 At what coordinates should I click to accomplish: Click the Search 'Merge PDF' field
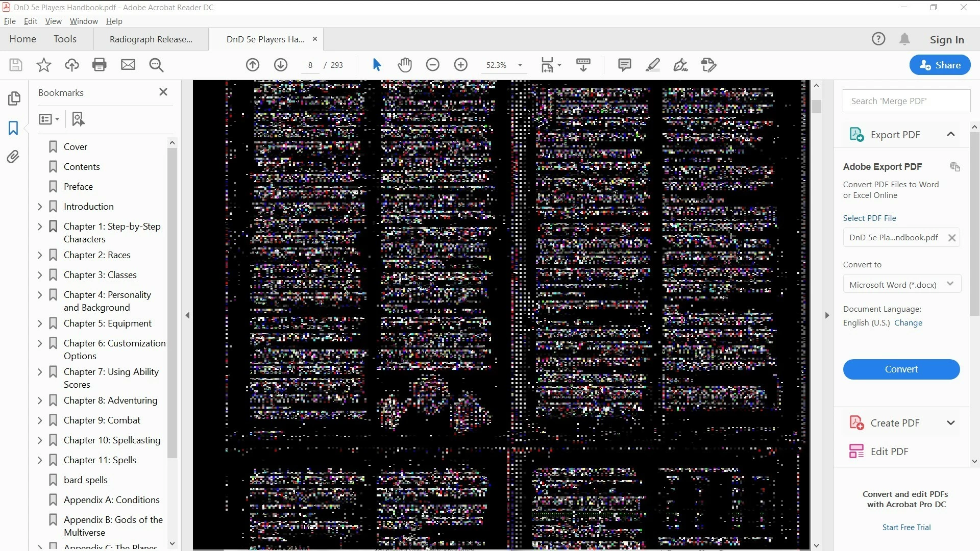click(x=906, y=101)
